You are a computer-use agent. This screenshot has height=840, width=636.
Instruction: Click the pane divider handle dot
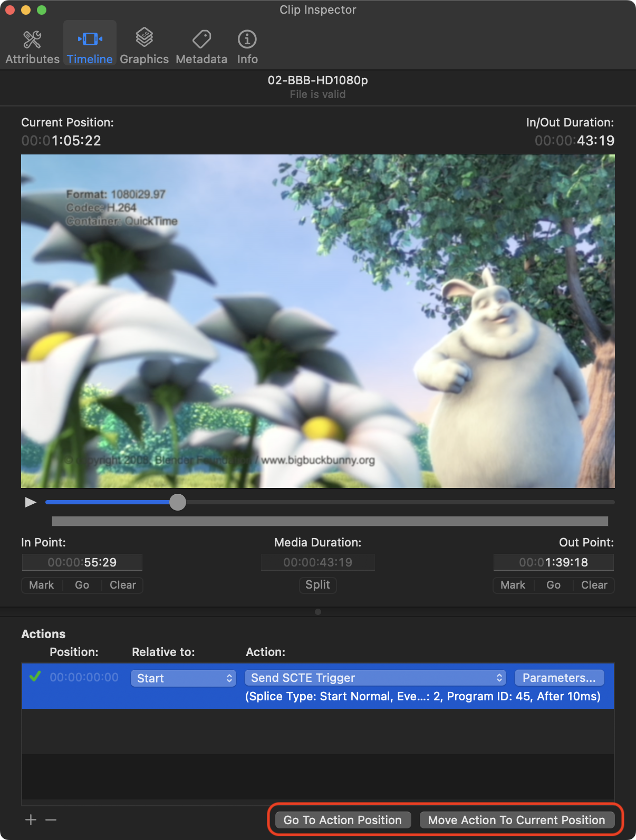[318, 612]
